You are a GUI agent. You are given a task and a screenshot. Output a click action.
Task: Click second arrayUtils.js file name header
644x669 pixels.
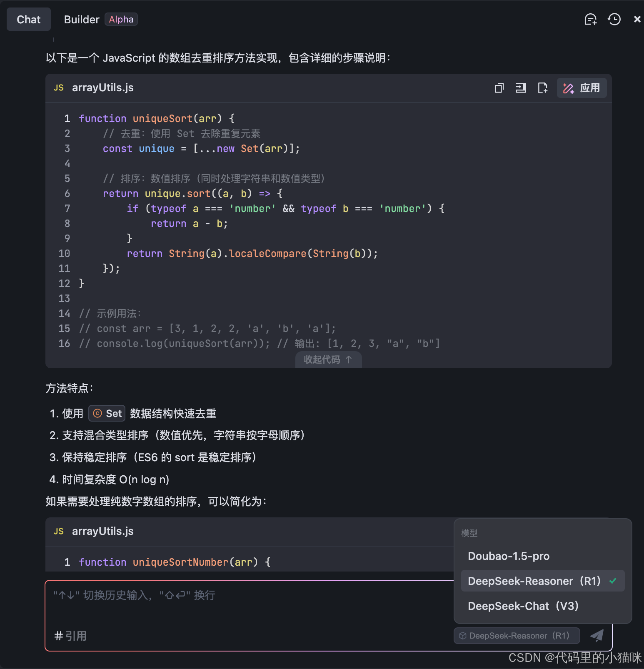coord(103,531)
